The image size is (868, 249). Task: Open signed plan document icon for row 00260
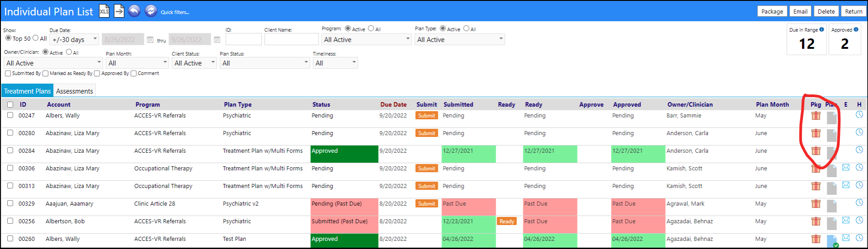pyautogui.click(x=832, y=241)
